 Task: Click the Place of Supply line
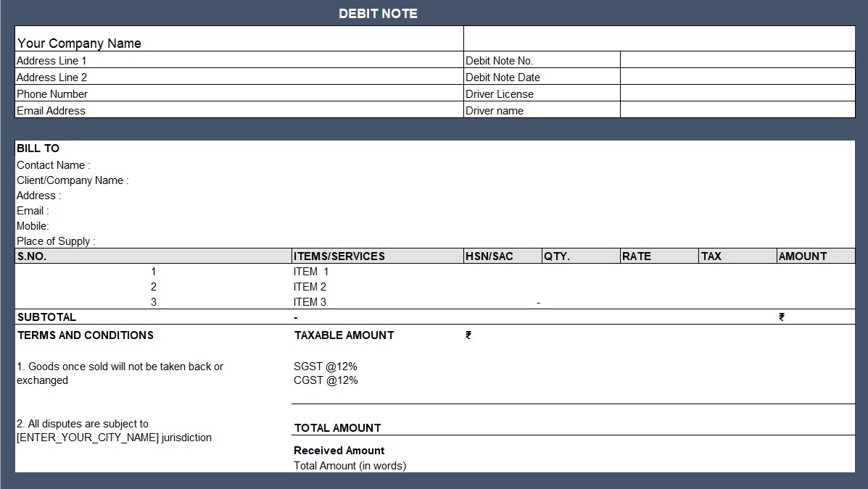[56, 241]
